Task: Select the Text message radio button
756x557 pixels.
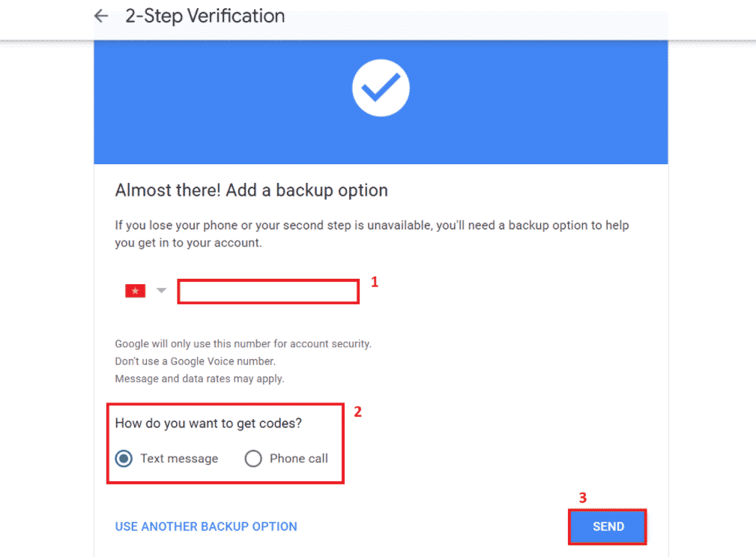Action: pos(124,458)
